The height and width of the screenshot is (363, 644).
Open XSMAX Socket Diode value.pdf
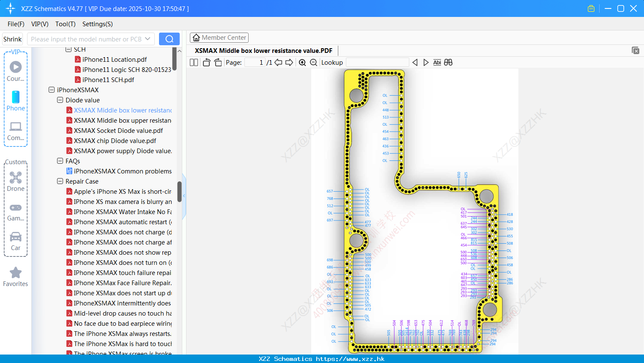click(118, 131)
